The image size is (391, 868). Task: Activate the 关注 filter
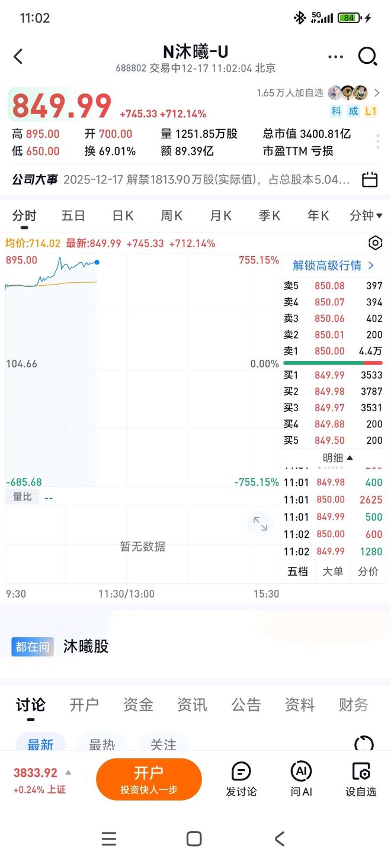(x=164, y=745)
